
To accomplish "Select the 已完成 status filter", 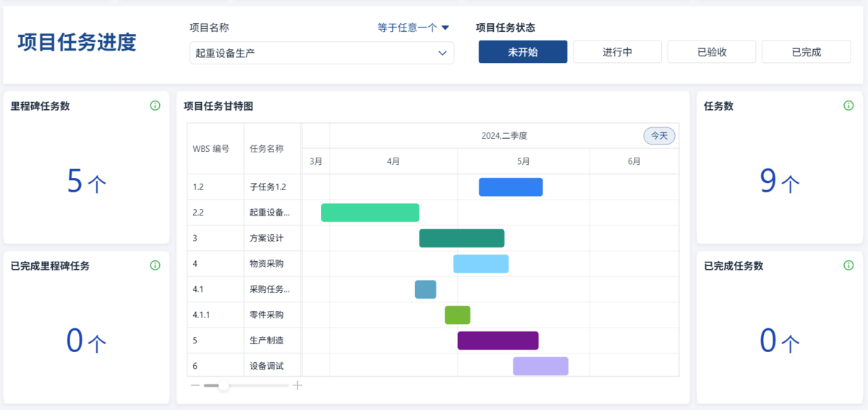I will tap(806, 52).
